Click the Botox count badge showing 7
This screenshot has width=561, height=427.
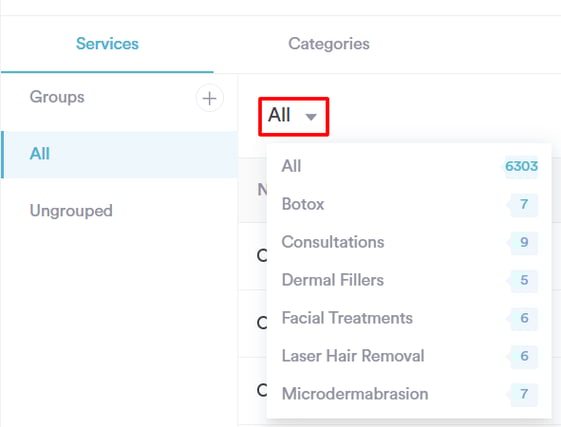[524, 204]
